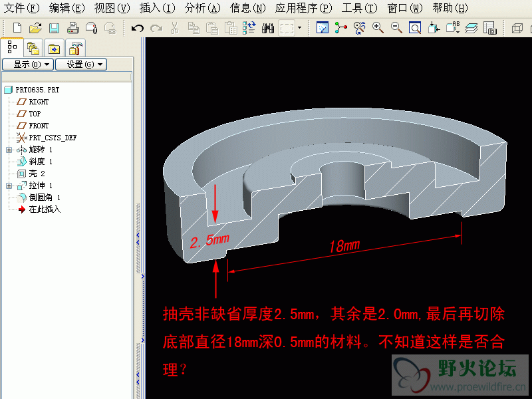Open the saved view list icon
Viewport: 532px width, 399px height.
pyautogui.click(x=453, y=28)
